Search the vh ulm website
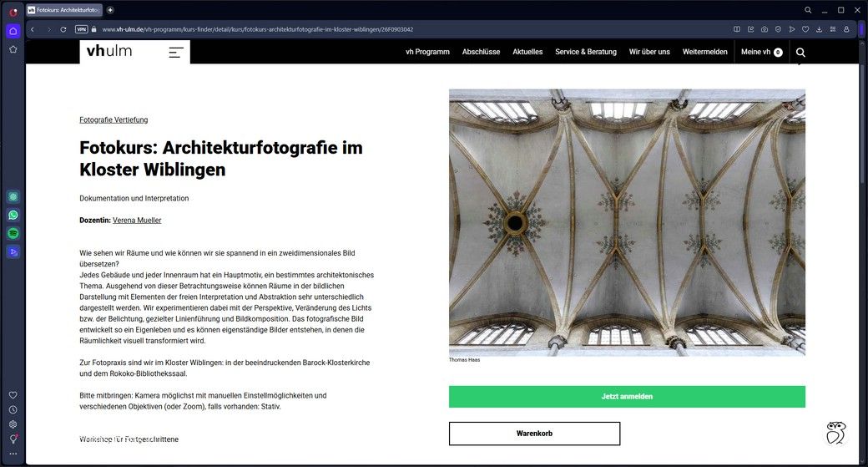Viewport: 868px width, 467px height. (x=800, y=52)
